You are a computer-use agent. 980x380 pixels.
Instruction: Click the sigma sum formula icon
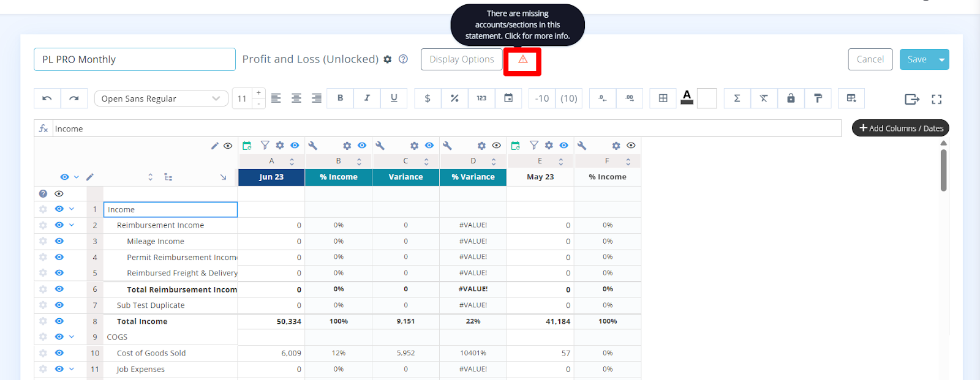point(737,99)
